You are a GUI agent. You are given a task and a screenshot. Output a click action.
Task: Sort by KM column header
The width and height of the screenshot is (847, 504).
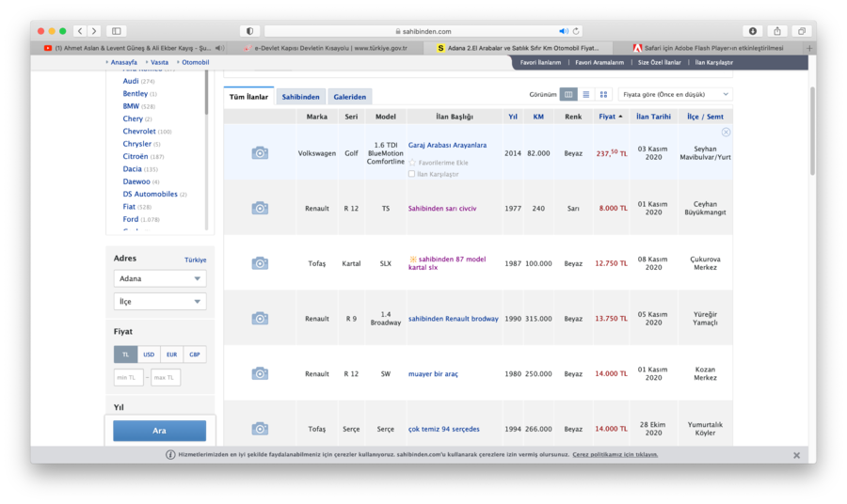tap(538, 117)
